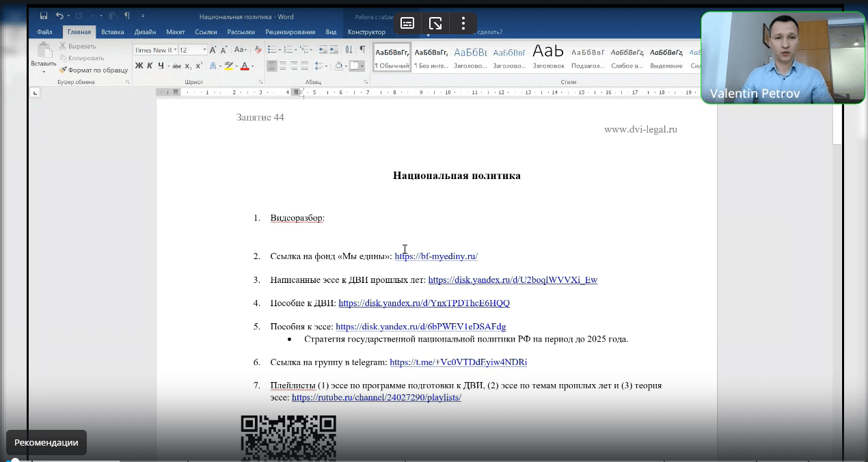Underline text with the Ч icon

160,65
